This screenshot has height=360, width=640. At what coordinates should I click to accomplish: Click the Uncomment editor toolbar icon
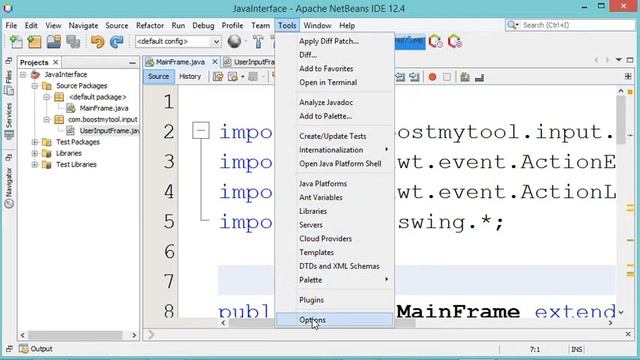479,77
